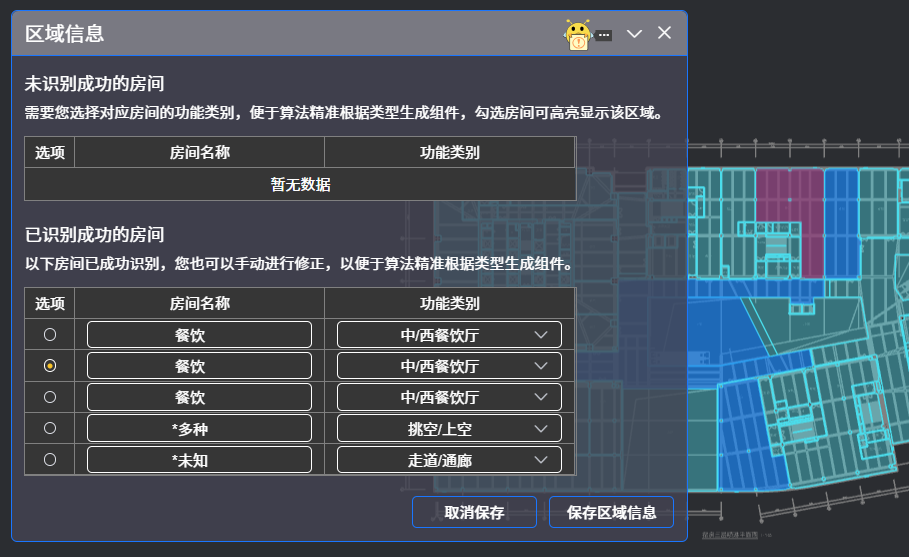
Task: Click the magenta highlighted room on the floor plan
Action: (788, 220)
